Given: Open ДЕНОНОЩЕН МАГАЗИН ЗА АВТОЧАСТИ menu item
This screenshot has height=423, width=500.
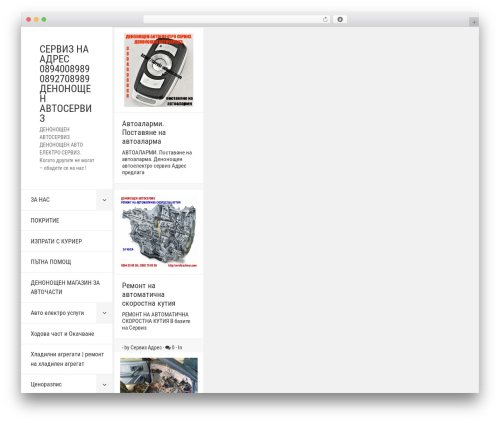Looking at the screenshot, I should coord(65,287).
